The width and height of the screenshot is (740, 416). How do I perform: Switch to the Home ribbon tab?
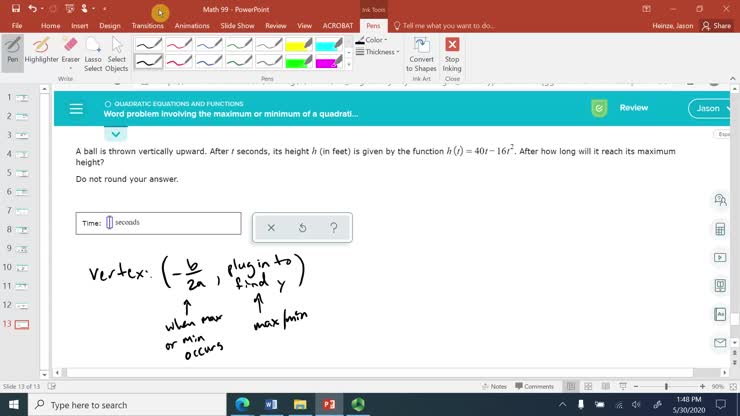pyautogui.click(x=50, y=25)
